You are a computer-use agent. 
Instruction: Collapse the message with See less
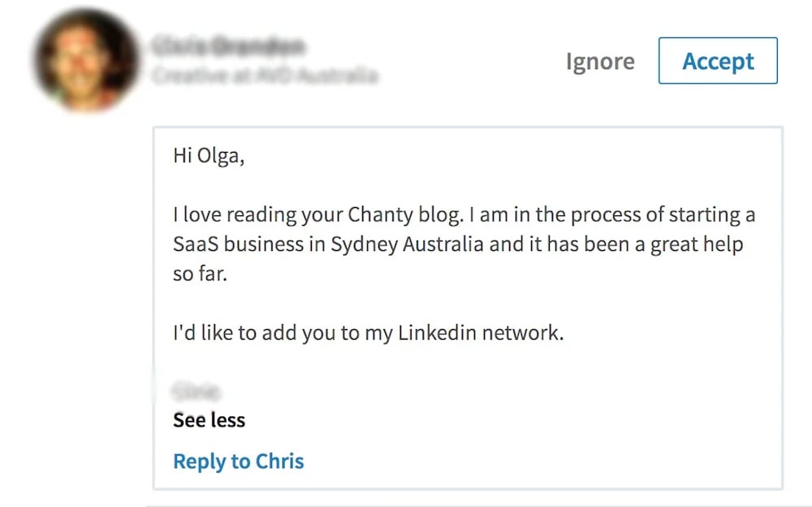pyautogui.click(x=209, y=420)
